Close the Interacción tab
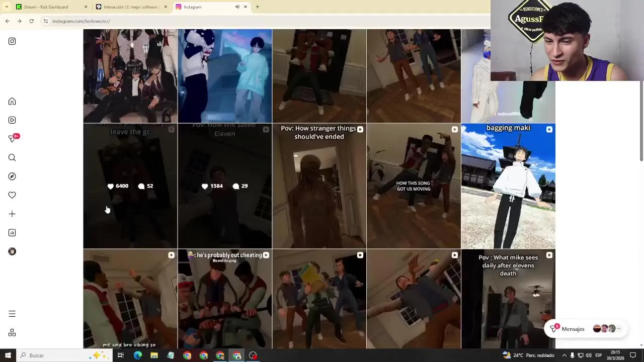The image size is (644, 362). click(x=166, y=7)
